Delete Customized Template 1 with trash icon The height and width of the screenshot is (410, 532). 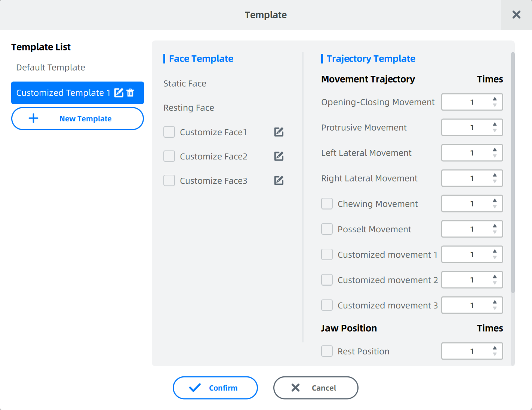coord(130,93)
